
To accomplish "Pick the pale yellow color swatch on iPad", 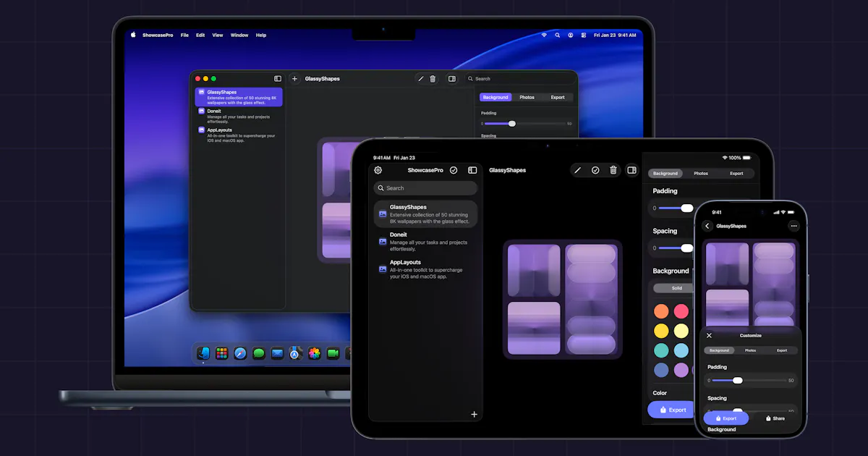I will [681, 331].
